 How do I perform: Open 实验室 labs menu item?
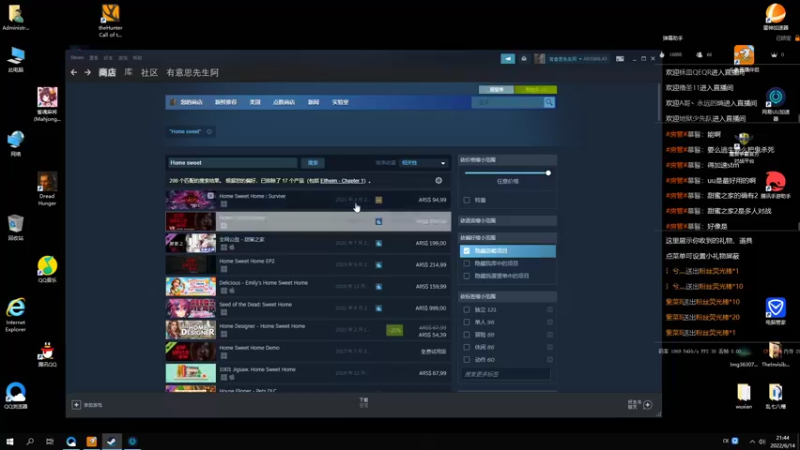point(340,103)
